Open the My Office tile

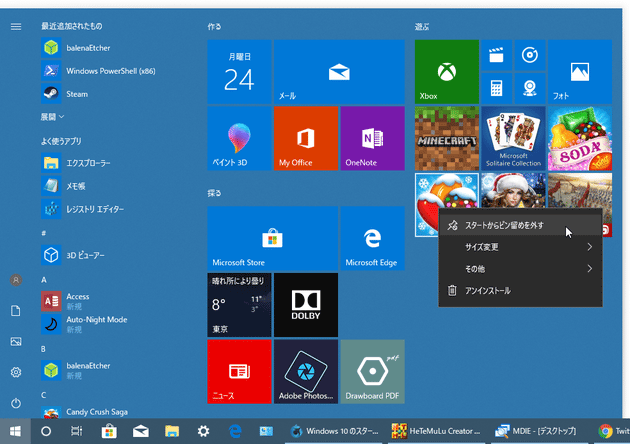[x=306, y=138]
